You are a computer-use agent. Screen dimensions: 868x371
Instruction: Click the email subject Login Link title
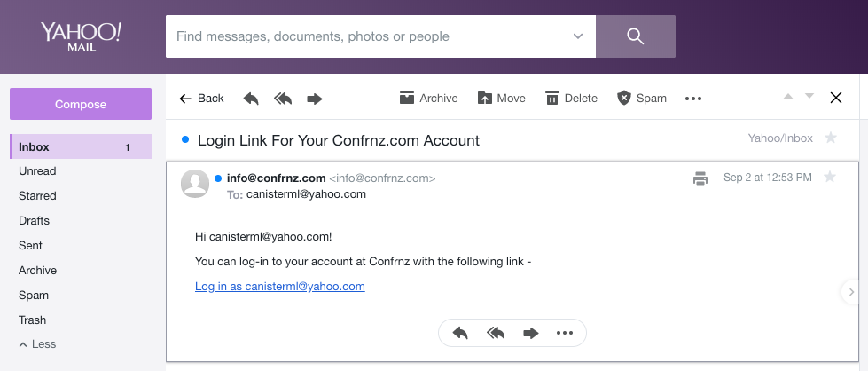pyautogui.click(x=338, y=140)
